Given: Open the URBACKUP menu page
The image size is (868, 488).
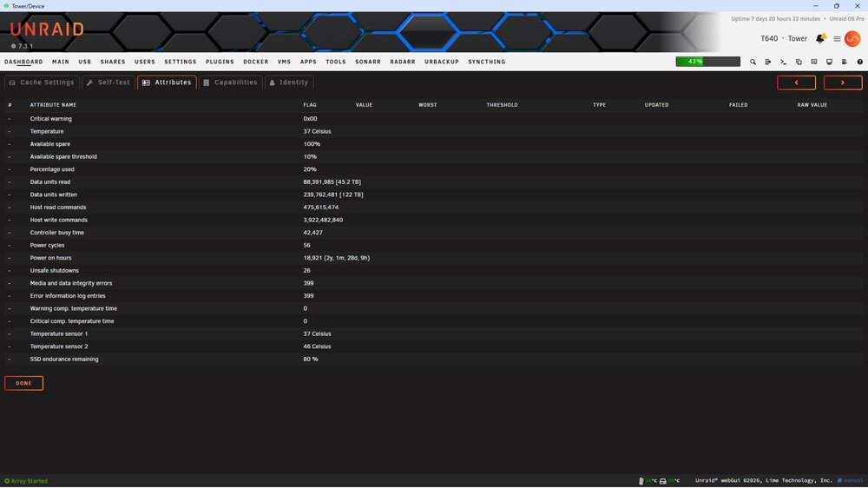Looking at the screenshot, I should click(x=442, y=62).
